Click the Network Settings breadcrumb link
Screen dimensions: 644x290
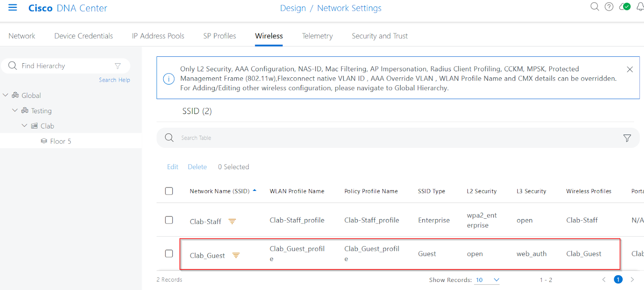[349, 8]
